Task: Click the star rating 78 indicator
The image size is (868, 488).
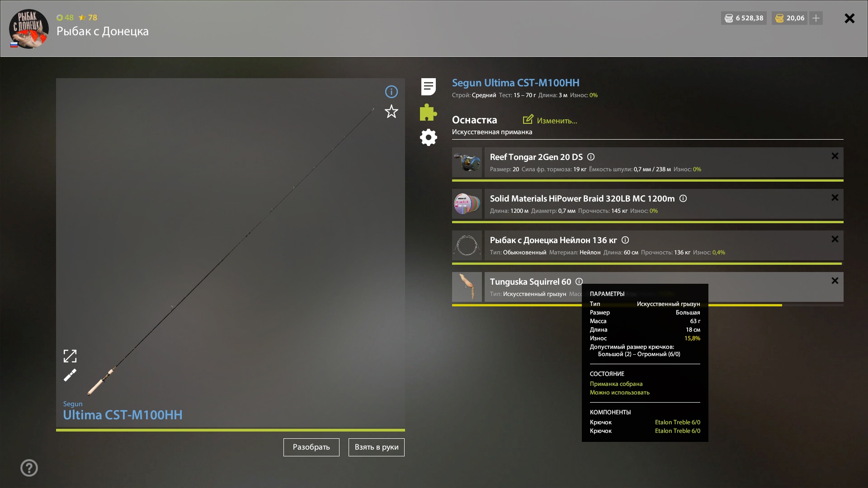Action: [x=88, y=18]
